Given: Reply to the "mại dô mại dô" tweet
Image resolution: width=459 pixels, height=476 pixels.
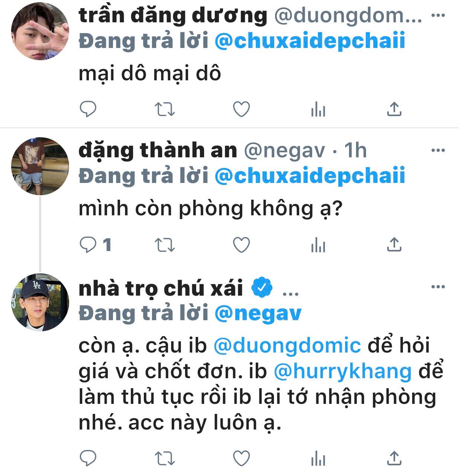Looking at the screenshot, I should coord(88,109).
